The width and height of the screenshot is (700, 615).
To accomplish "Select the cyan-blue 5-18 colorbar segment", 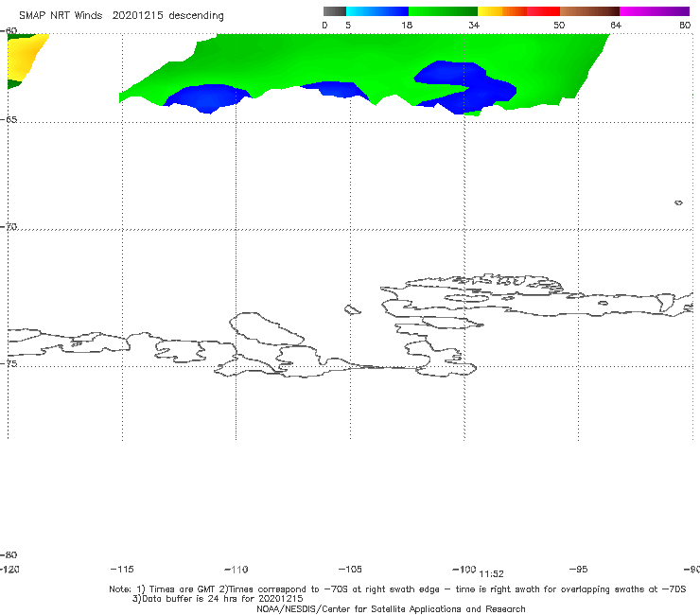I will 377,11.
